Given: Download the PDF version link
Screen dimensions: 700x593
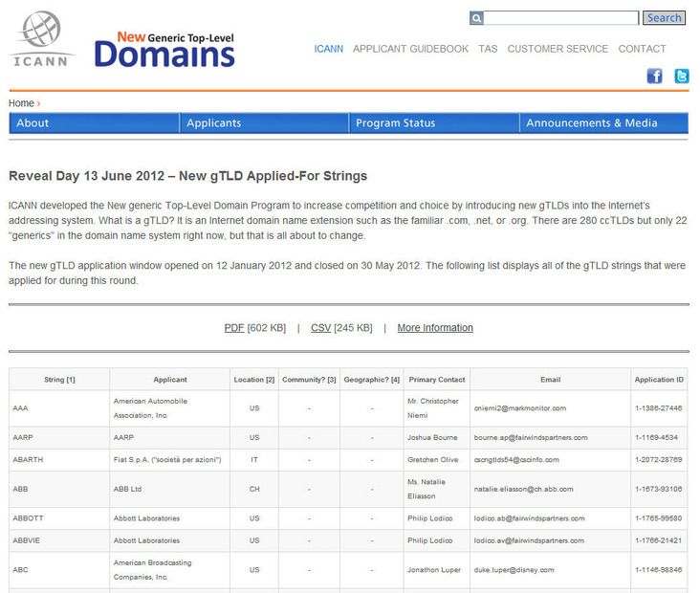Looking at the screenshot, I should pyautogui.click(x=234, y=328).
